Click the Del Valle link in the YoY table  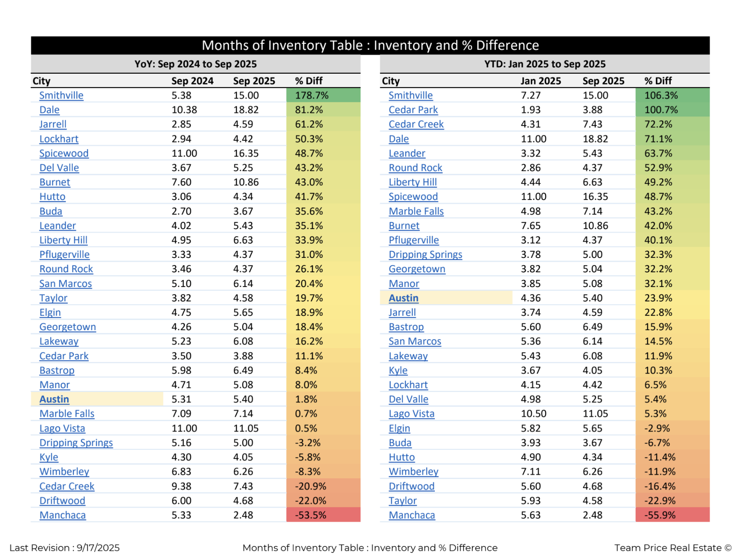[x=59, y=168]
